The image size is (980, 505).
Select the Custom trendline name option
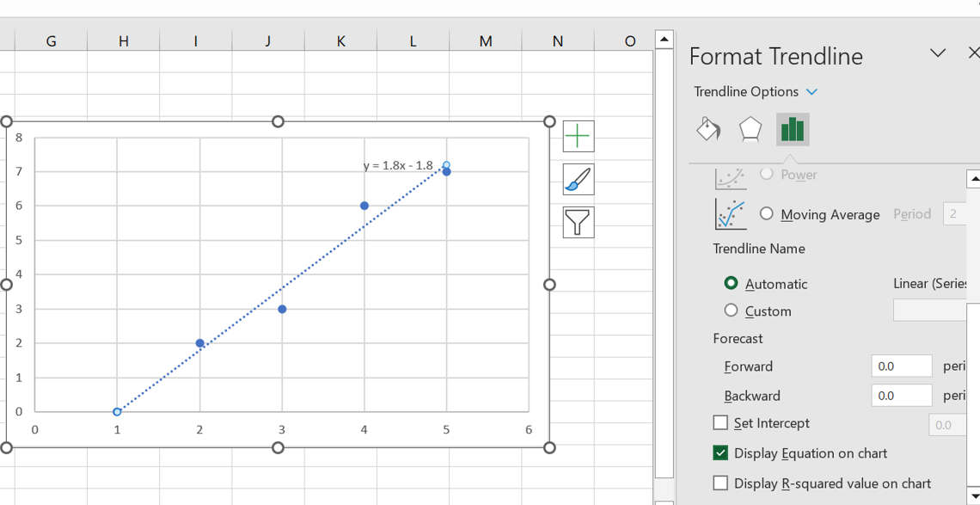(731, 310)
